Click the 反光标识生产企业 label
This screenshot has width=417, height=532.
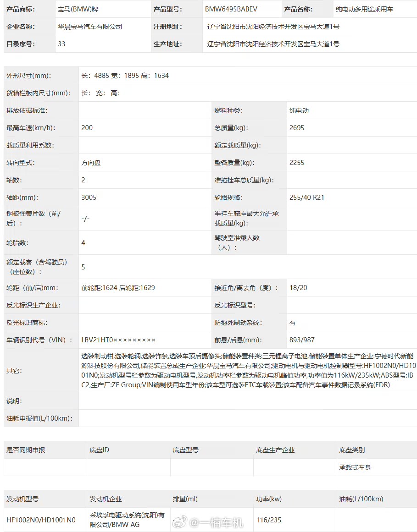33,305
